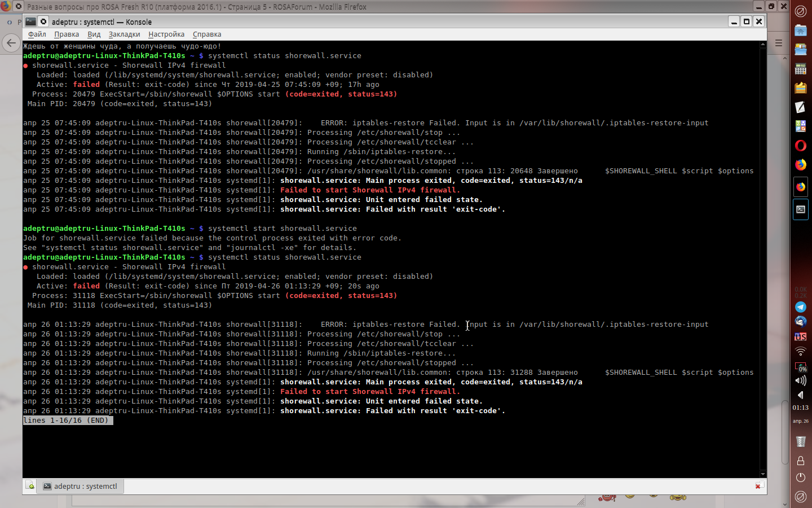Screen dimensions: 812x508
Task: Open the office suite icon in panel
Action: 801,126
